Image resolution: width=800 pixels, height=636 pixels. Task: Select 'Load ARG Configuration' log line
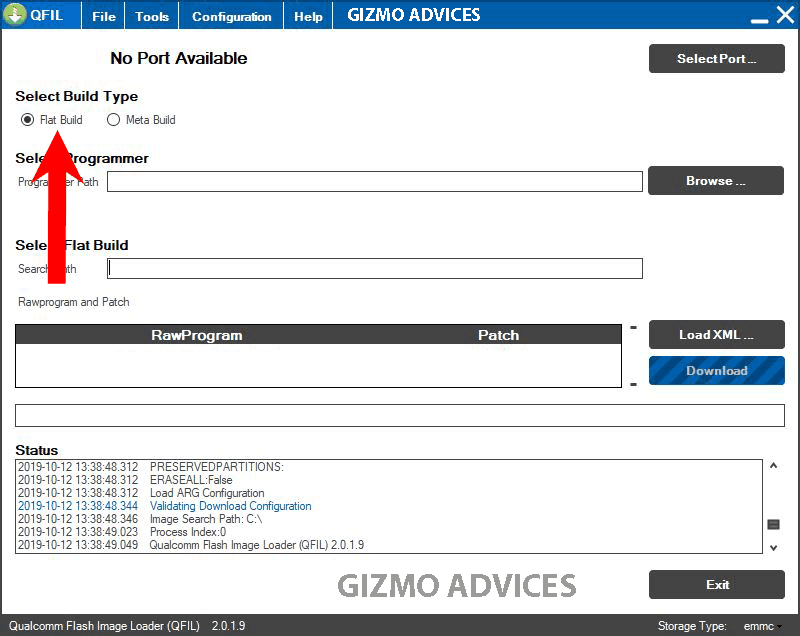[x=207, y=493]
